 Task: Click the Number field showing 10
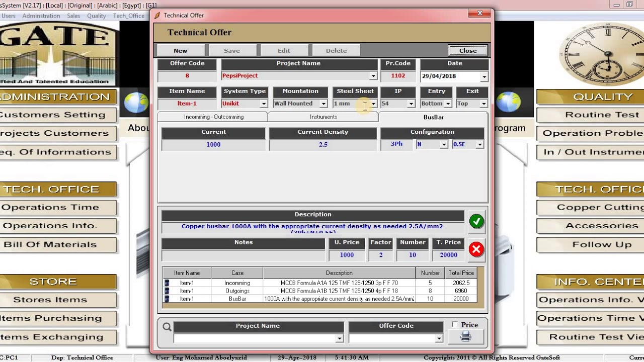click(413, 255)
